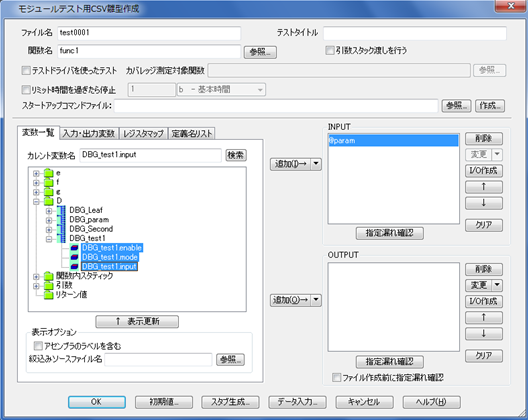The image size is (528, 420).
Task: Expand the 関数内スタティック folder node
Action: [x=36, y=277]
